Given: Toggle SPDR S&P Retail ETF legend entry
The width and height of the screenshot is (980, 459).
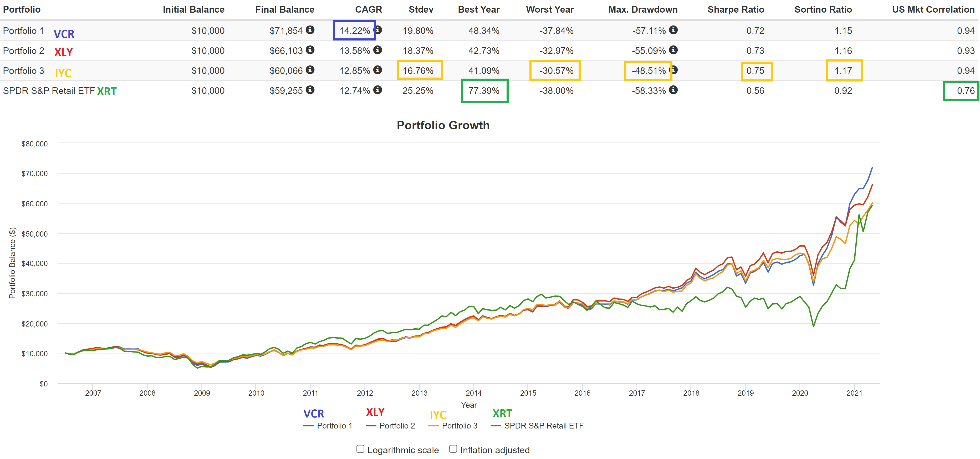Looking at the screenshot, I should (x=537, y=426).
